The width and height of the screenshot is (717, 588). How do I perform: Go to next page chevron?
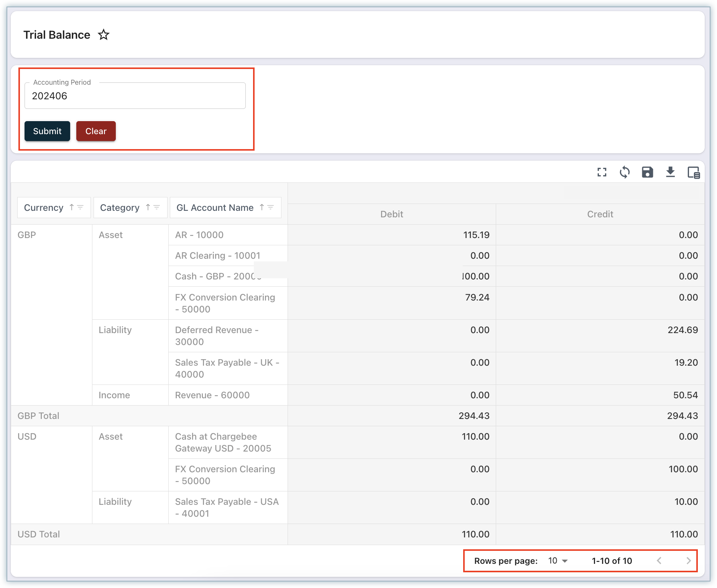(x=688, y=561)
